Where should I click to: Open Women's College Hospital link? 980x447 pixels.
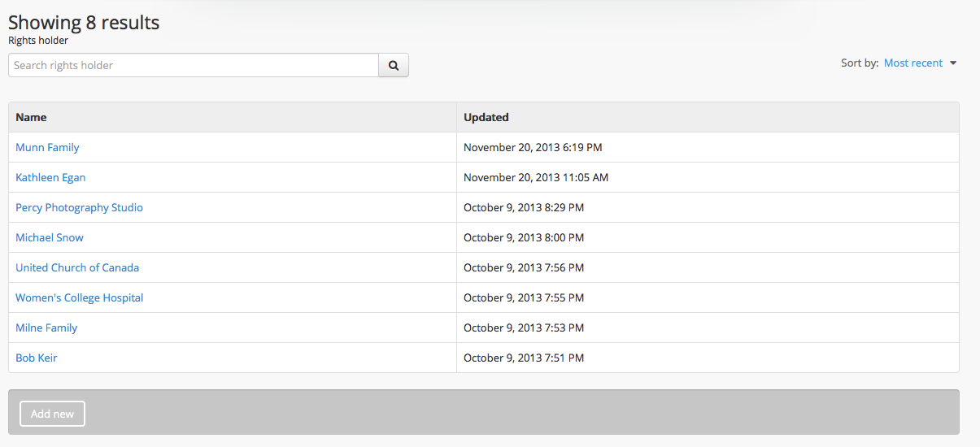coord(80,298)
